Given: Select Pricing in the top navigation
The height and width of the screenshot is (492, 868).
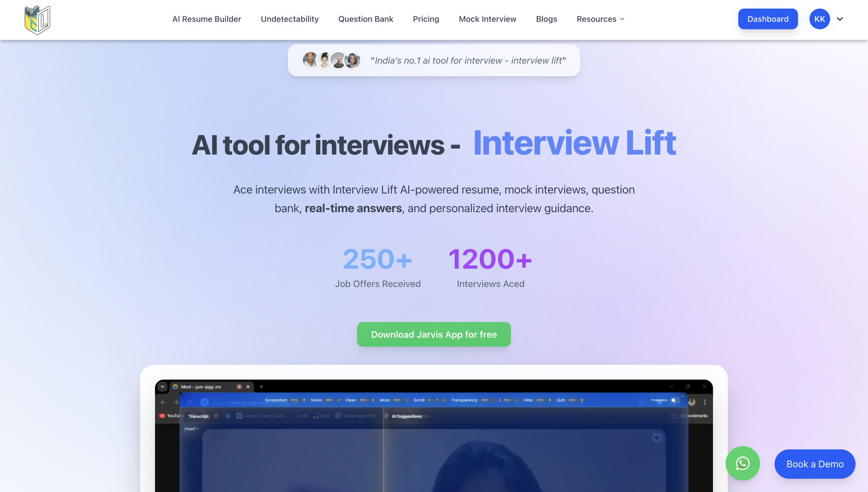Looking at the screenshot, I should [426, 19].
